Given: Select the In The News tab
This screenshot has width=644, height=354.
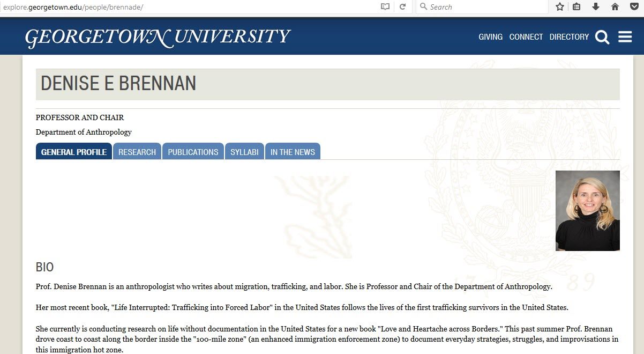Looking at the screenshot, I should (x=293, y=152).
